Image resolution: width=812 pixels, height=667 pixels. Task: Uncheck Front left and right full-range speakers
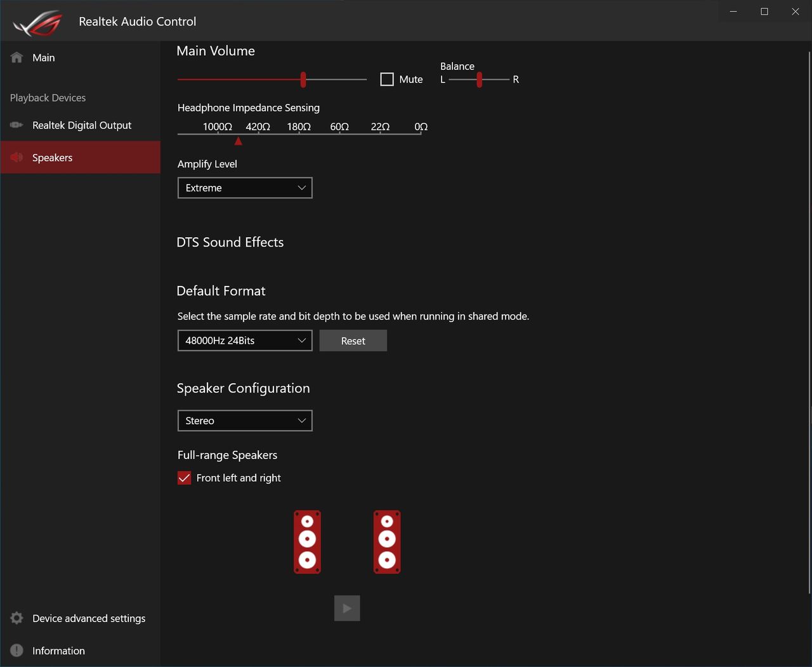click(x=184, y=478)
